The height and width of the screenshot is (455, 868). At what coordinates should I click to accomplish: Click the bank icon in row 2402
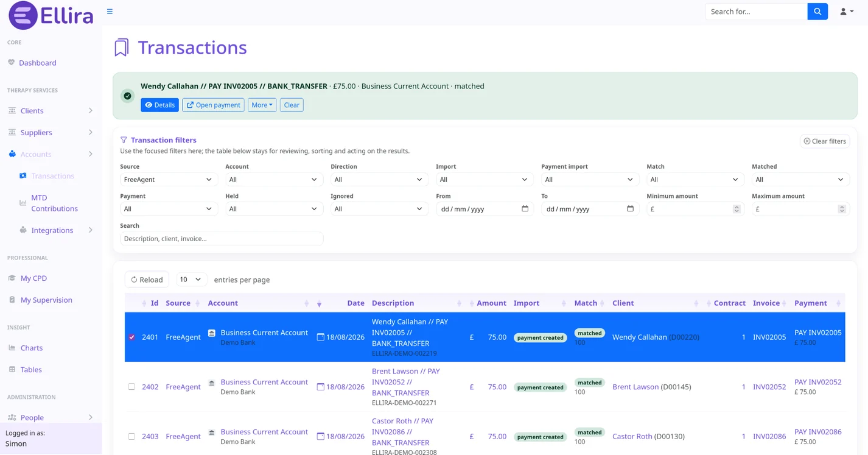tap(212, 383)
